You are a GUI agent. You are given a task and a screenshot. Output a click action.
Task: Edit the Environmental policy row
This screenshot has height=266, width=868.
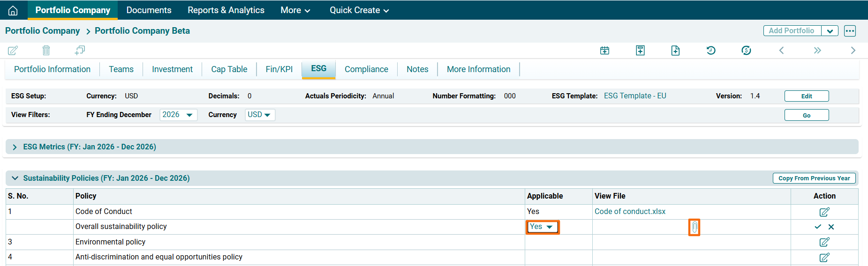[x=824, y=242]
